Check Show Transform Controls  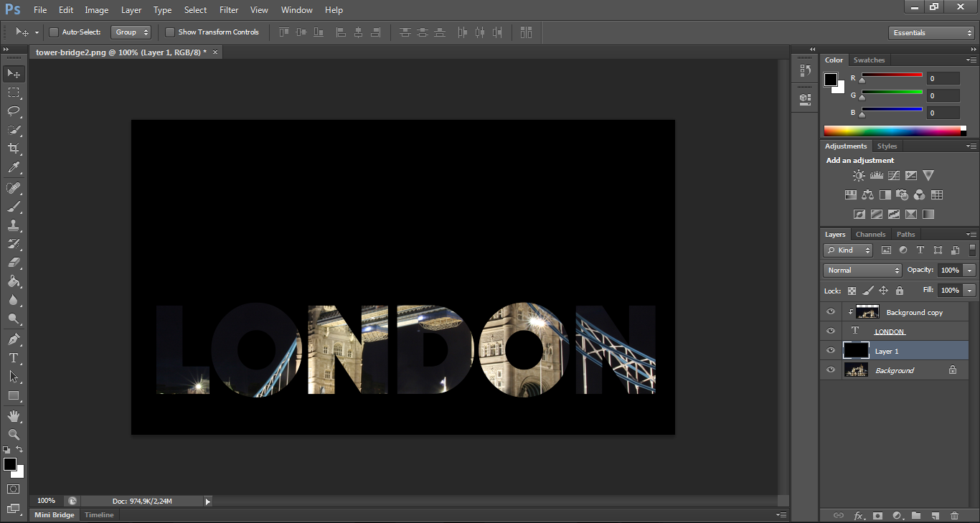coord(170,32)
